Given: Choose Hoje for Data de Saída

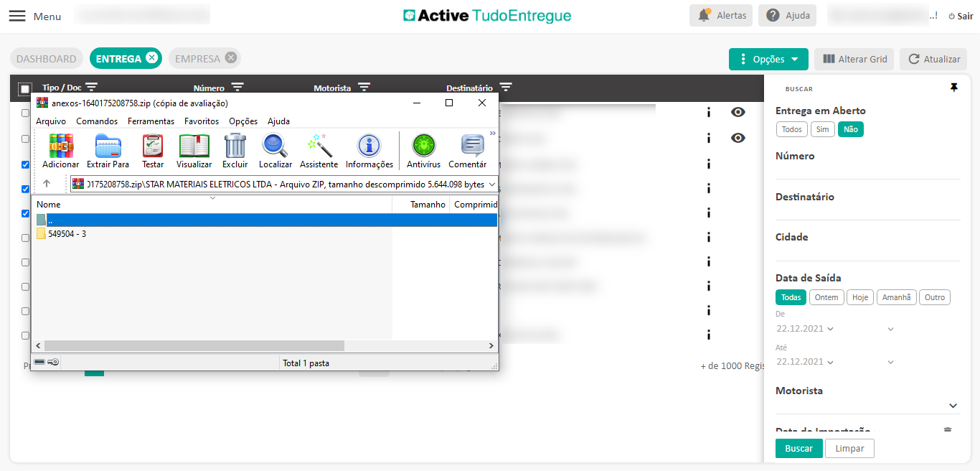Looking at the screenshot, I should [x=860, y=297].
